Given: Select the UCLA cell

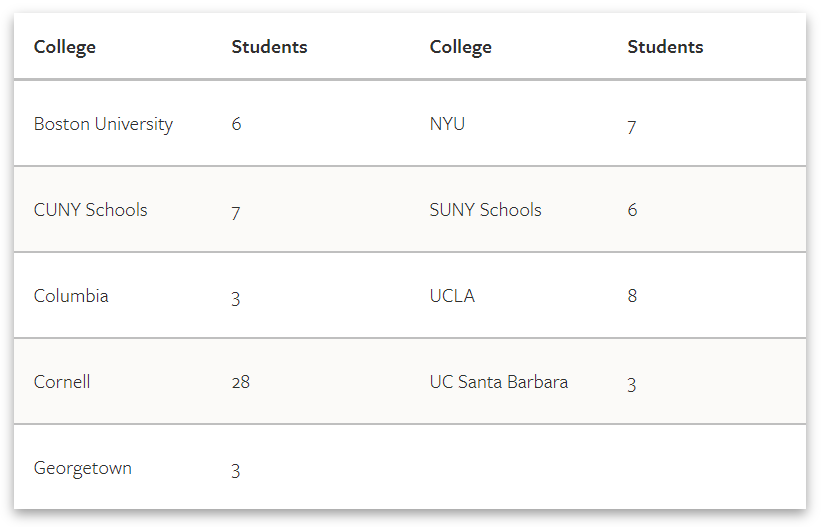Looking at the screenshot, I should [x=452, y=296].
